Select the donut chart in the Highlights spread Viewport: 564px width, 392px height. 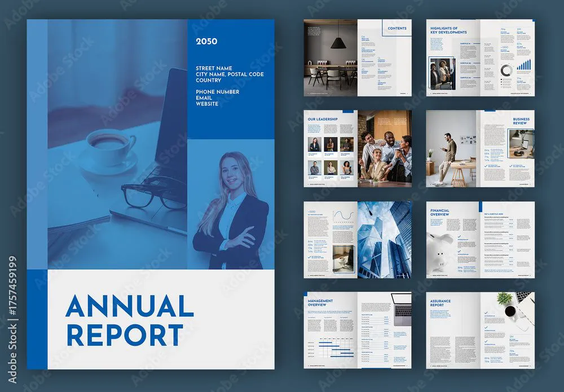coord(506,70)
